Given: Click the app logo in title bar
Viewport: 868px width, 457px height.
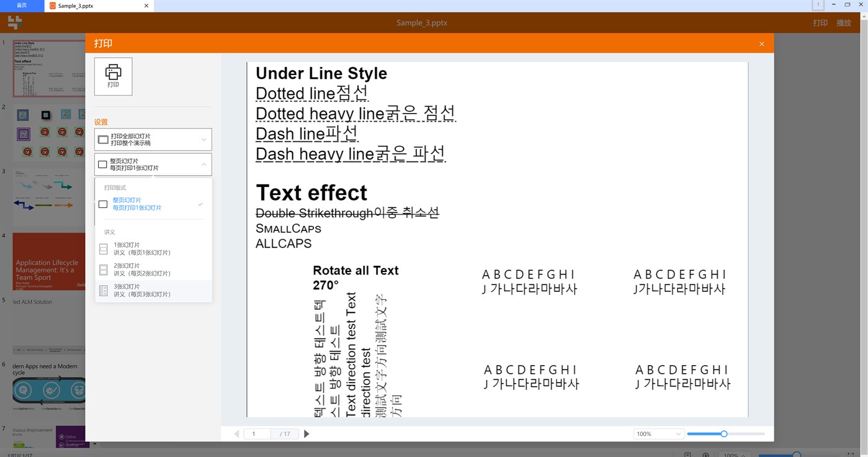Looking at the screenshot, I should [x=14, y=22].
